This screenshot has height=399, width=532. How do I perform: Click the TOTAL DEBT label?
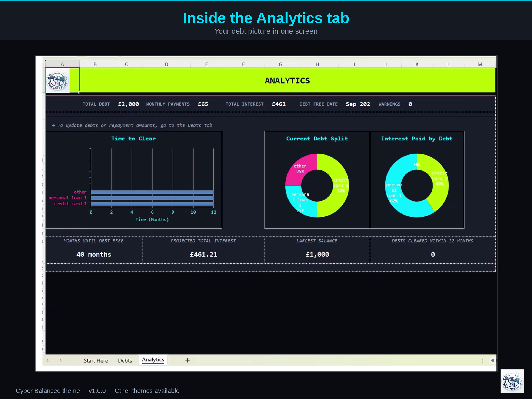[x=96, y=104]
